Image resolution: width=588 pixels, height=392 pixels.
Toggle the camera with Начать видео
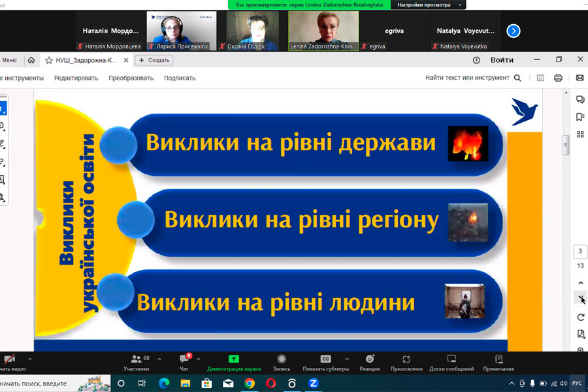pyautogui.click(x=10, y=360)
